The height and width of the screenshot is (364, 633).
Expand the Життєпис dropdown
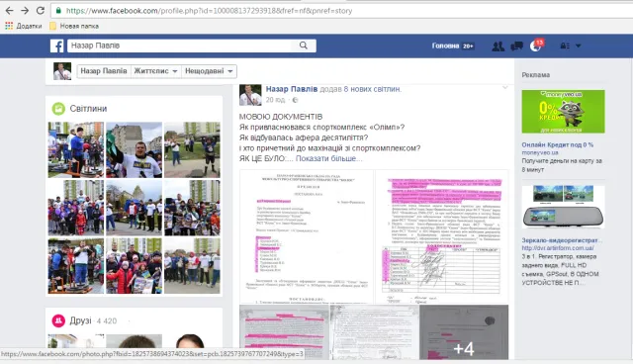tap(156, 71)
